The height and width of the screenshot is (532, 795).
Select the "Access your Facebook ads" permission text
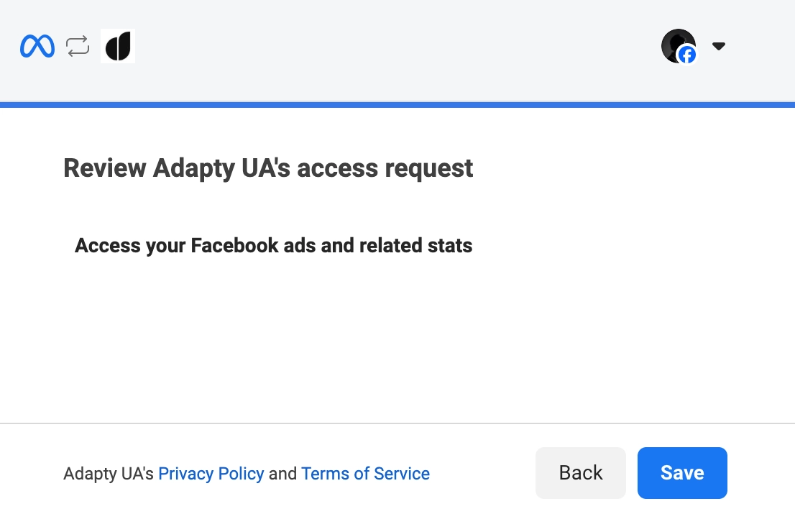[x=273, y=246]
